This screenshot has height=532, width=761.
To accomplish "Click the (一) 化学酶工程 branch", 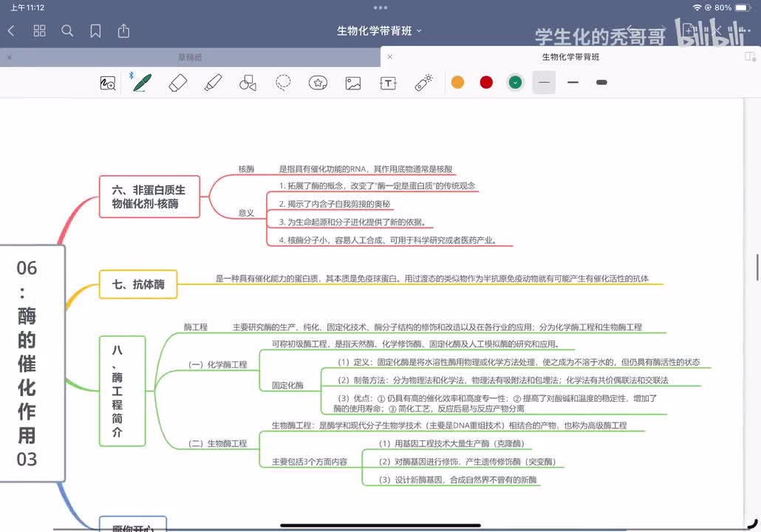I will coord(217,364).
